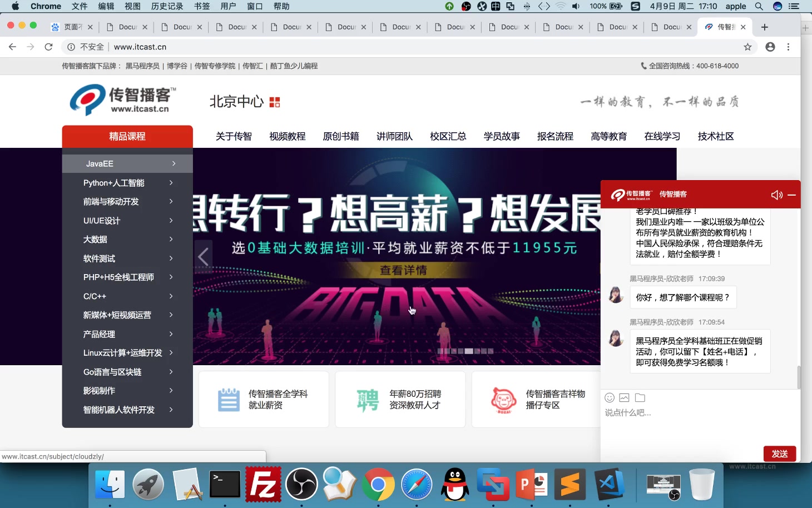The image size is (812, 508).
Task: Select the recruitment '聘' icon for 年薪80万招聘
Action: click(x=365, y=399)
